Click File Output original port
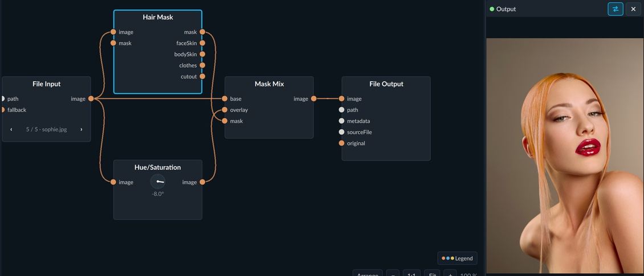Image resolution: width=644 pixels, height=276 pixels. tap(341, 143)
